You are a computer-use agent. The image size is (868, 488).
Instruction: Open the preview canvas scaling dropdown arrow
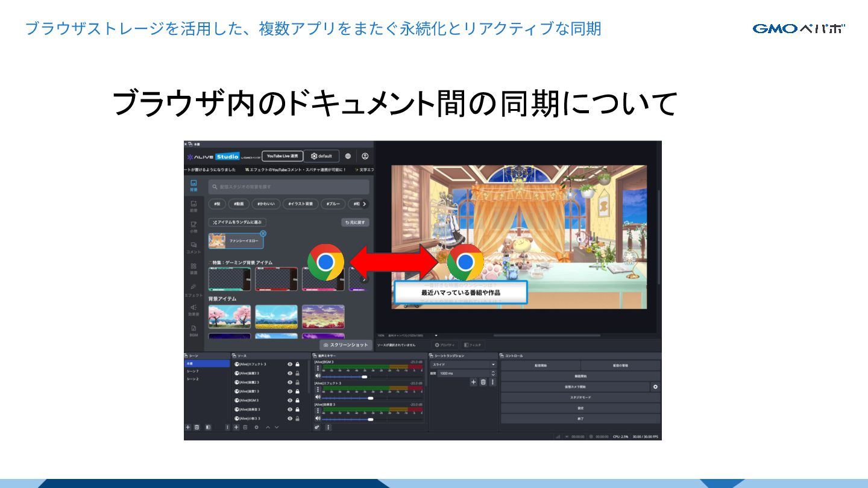[x=436, y=335]
